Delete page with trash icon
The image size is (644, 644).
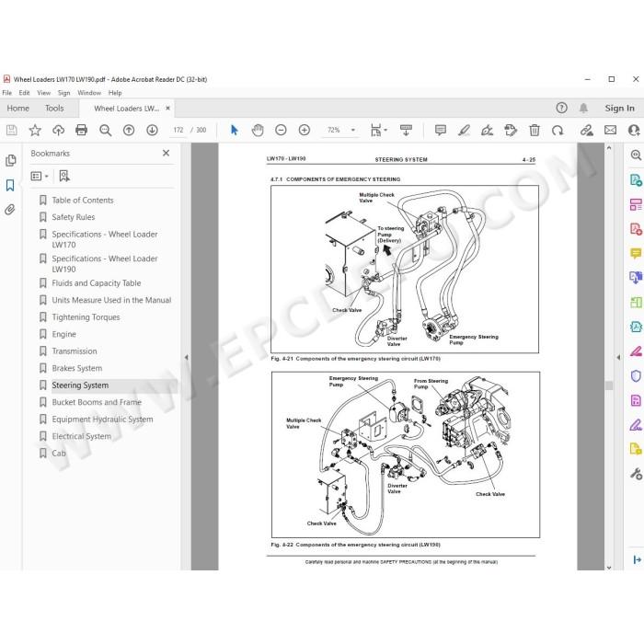[x=535, y=131]
